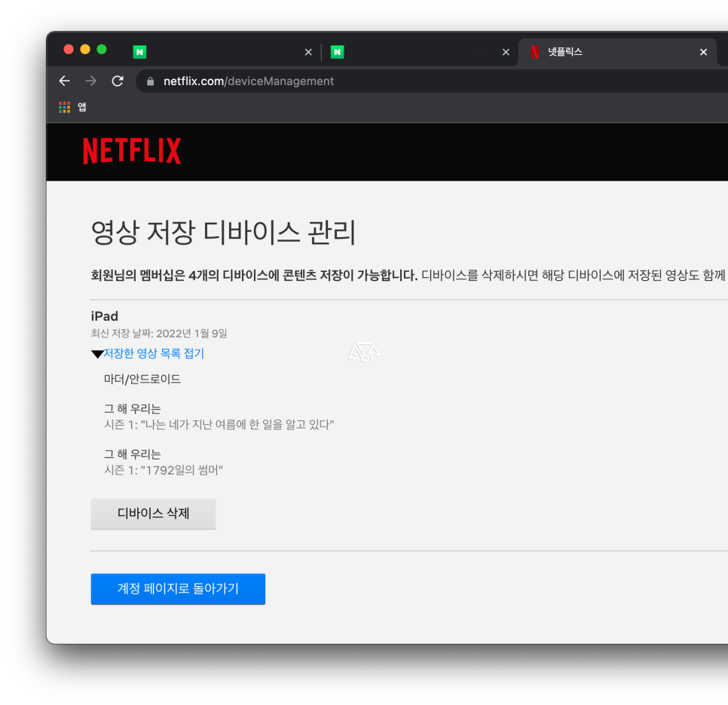
Task: Minimize the window with yellow button
Action: coord(85,50)
